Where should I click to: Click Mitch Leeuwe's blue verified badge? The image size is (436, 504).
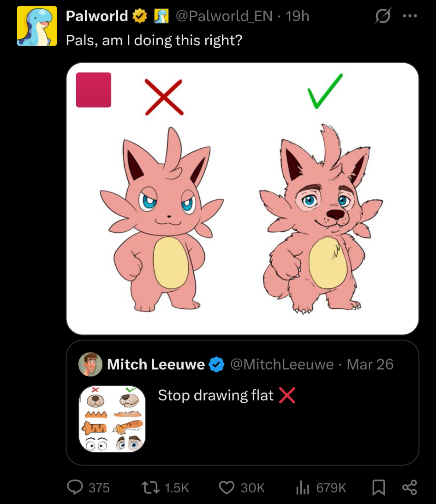point(217,364)
